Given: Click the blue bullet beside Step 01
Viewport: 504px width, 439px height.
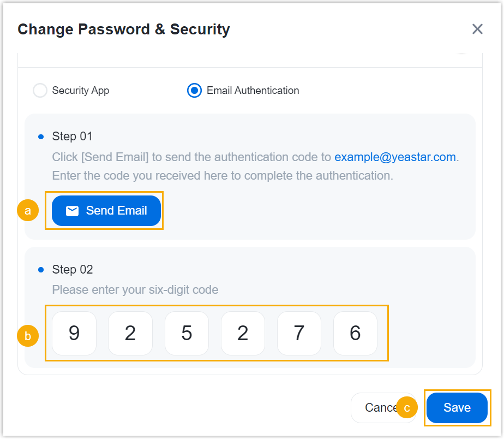Looking at the screenshot, I should (41, 137).
